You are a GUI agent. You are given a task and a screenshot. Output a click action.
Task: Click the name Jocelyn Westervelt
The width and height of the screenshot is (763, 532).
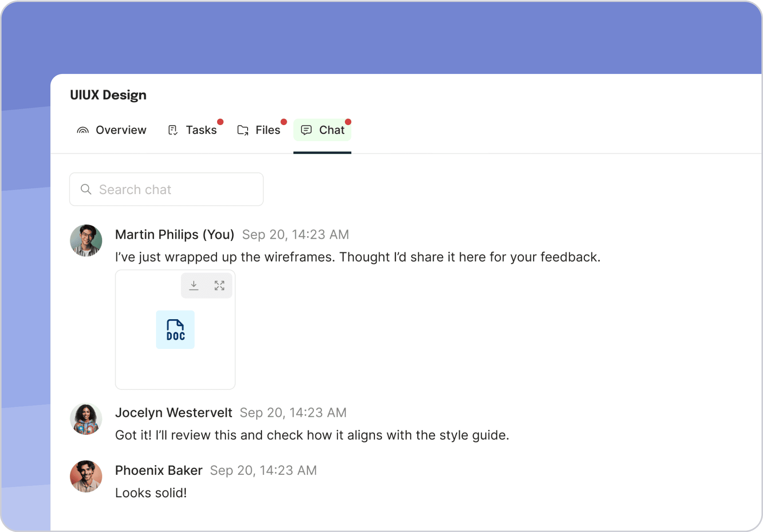coord(174,413)
